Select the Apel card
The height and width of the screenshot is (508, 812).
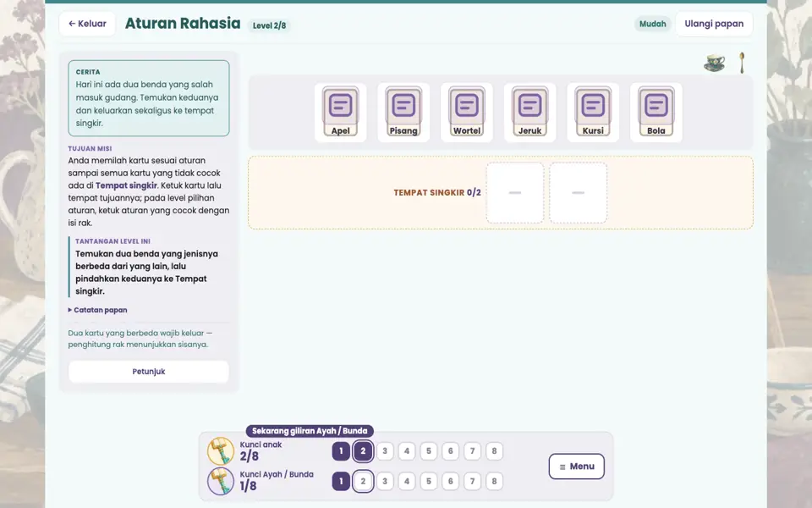pos(340,112)
